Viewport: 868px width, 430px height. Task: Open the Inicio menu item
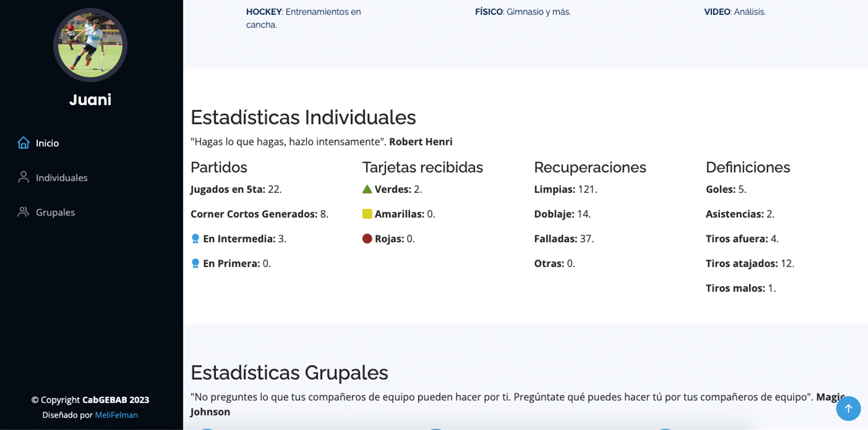pos(47,143)
